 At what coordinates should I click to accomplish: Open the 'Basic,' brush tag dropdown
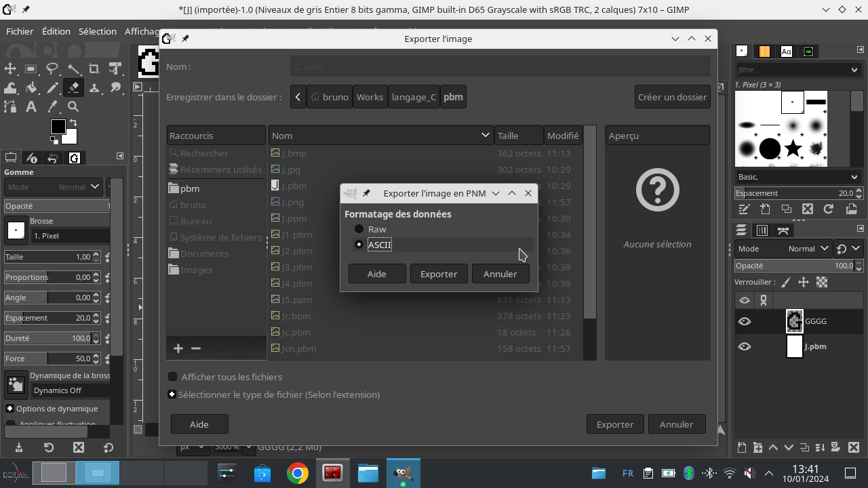797,177
